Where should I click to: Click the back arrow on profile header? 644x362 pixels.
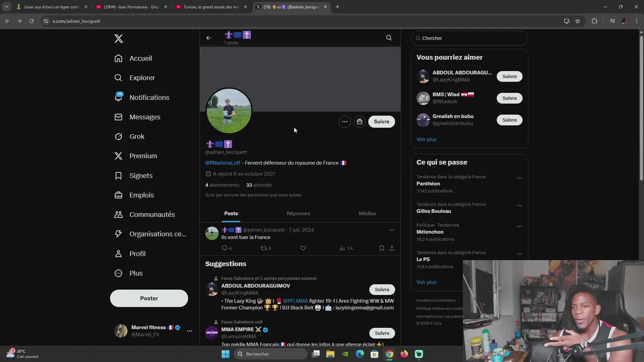(209, 38)
